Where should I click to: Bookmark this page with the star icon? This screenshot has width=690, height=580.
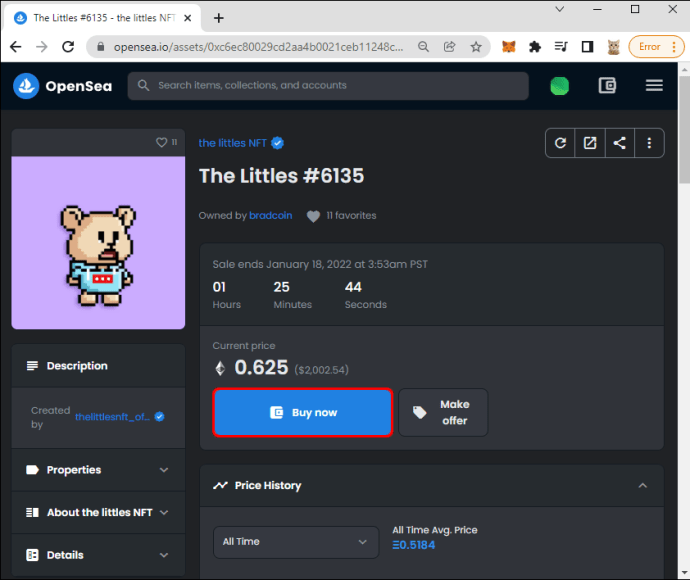(476, 47)
